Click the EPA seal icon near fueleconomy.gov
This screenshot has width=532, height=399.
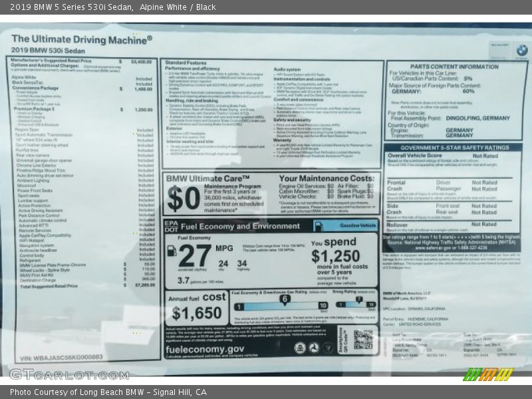point(300,347)
